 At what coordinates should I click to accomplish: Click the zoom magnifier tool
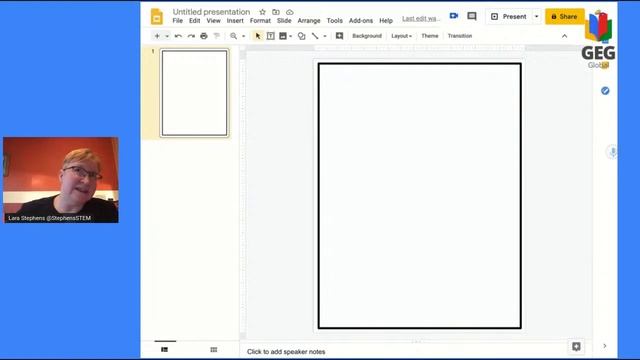[233, 36]
